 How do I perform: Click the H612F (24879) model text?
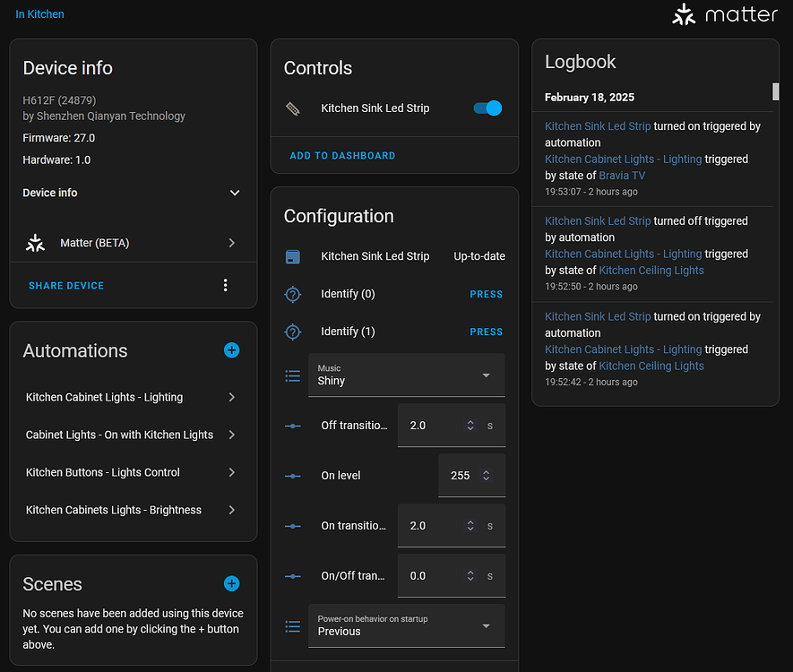coord(59,100)
